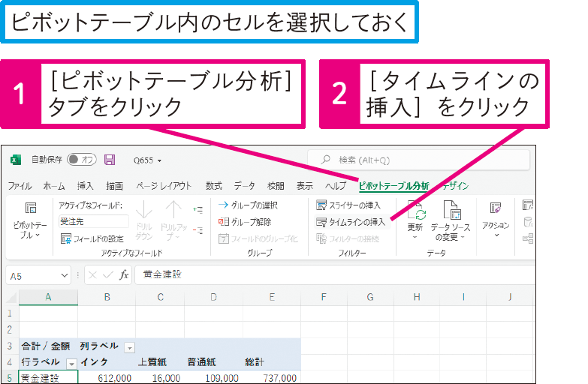Switch to the ページレイアウト tab
The height and width of the screenshot is (384, 588).
[164, 186]
